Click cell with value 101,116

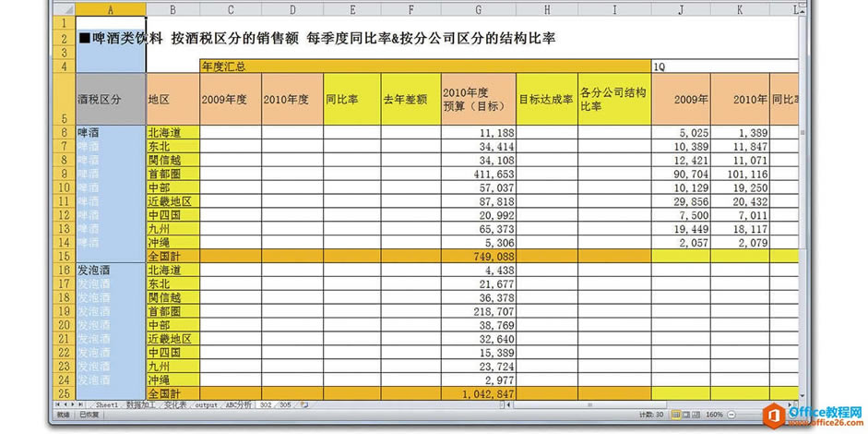click(740, 174)
